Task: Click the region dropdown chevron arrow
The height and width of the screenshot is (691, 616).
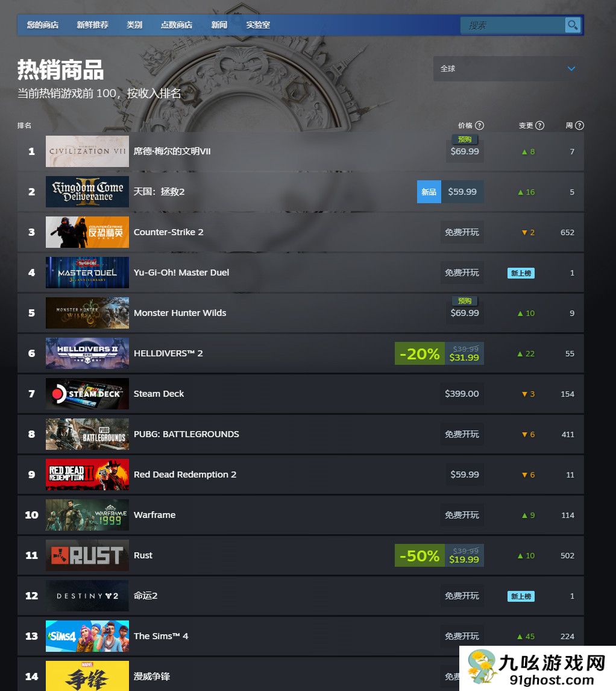Action: (571, 69)
